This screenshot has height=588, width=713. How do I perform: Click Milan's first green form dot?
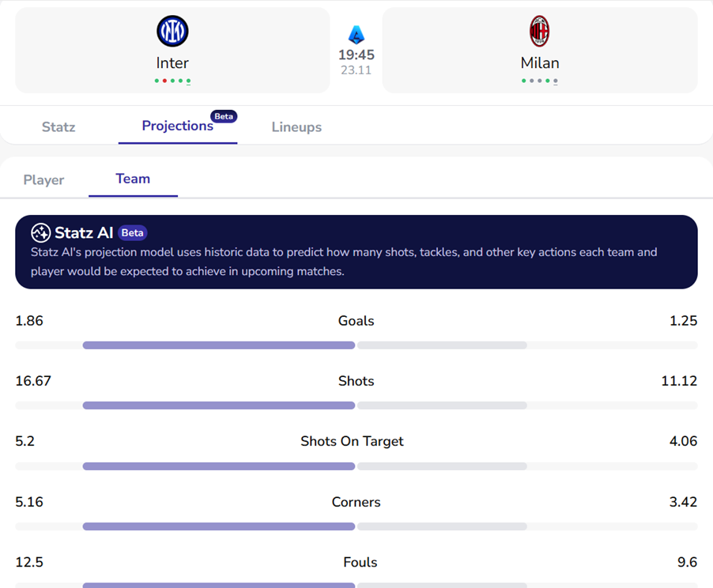pos(523,81)
